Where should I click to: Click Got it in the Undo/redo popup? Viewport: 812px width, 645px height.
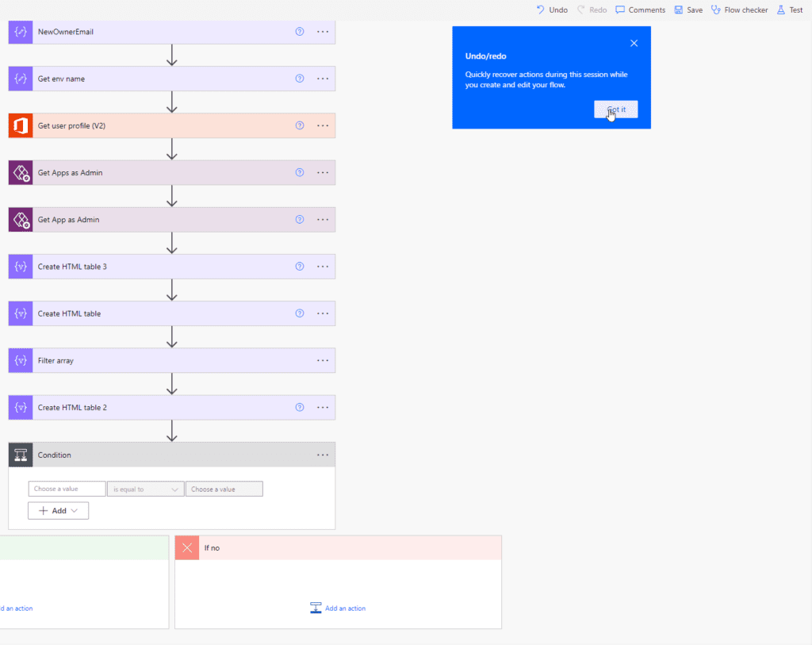[x=615, y=109]
